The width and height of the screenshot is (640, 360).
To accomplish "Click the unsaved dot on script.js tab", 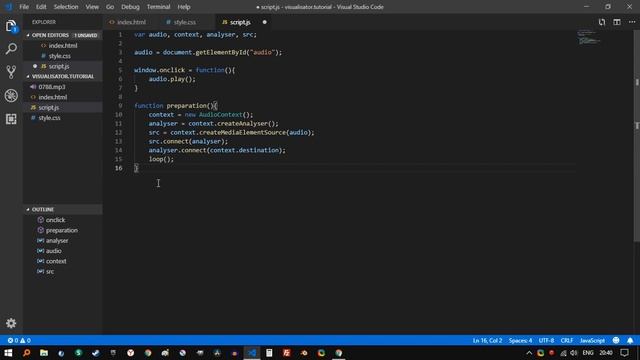I will [x=264, y=22].
